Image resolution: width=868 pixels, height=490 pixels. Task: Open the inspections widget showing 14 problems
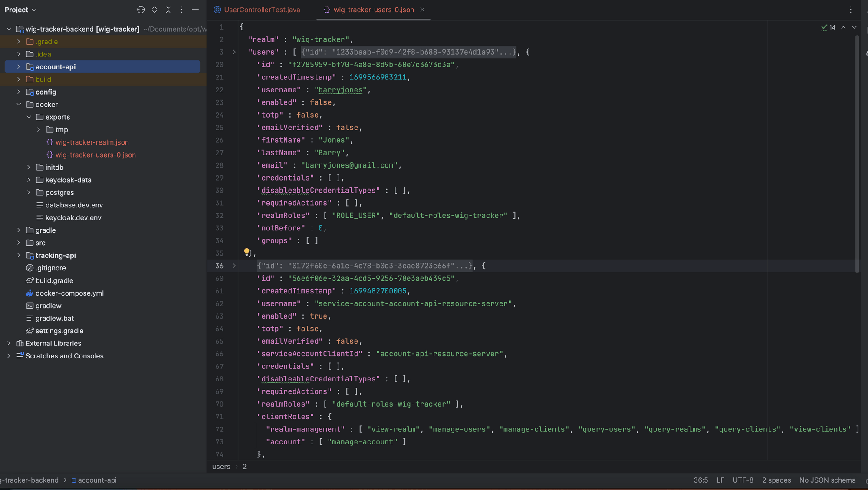tap(828, 27)
